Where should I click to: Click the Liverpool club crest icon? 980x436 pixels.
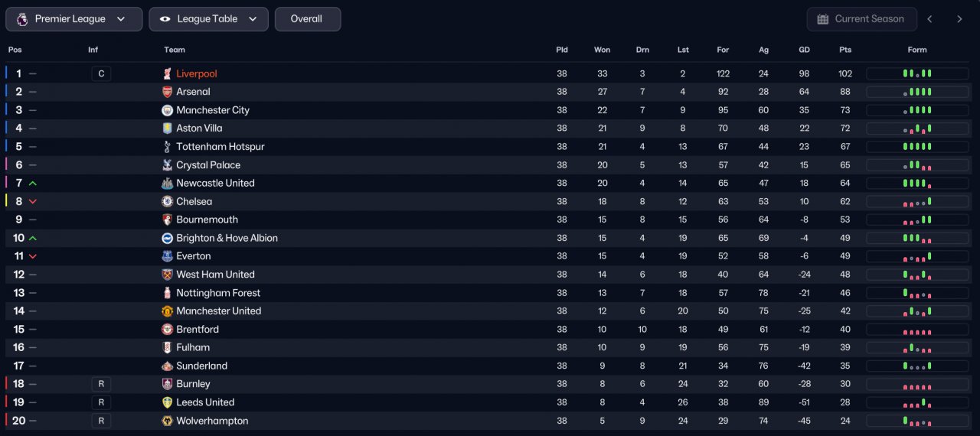coord(167,73)
